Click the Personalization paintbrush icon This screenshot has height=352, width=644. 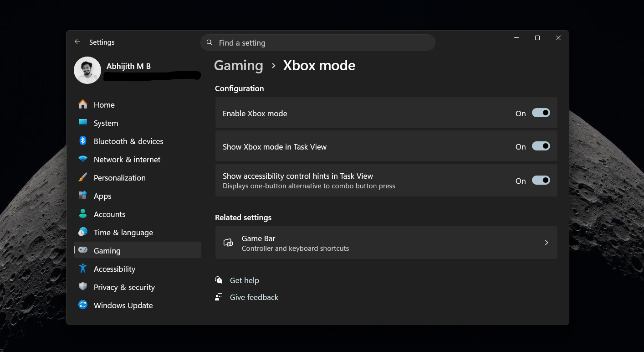(83, 177)
